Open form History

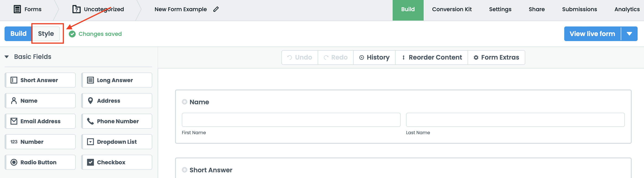(x=374, y=58)
